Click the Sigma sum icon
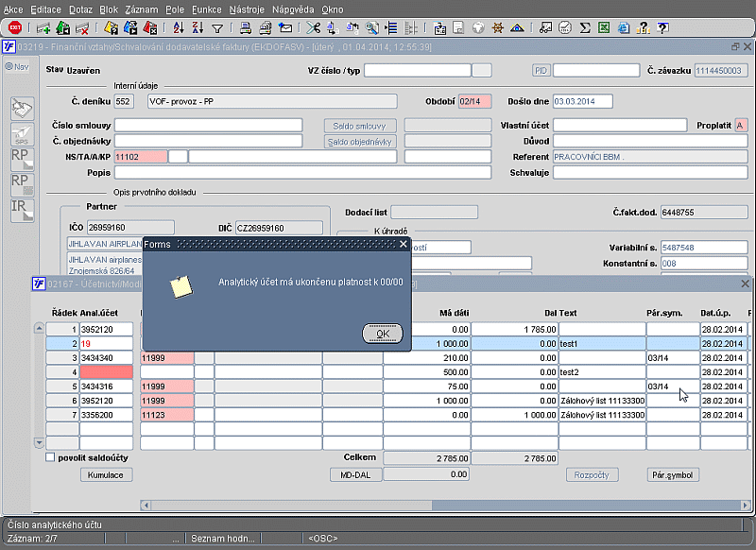The image size is (756, 550). [x=585, y=28]
